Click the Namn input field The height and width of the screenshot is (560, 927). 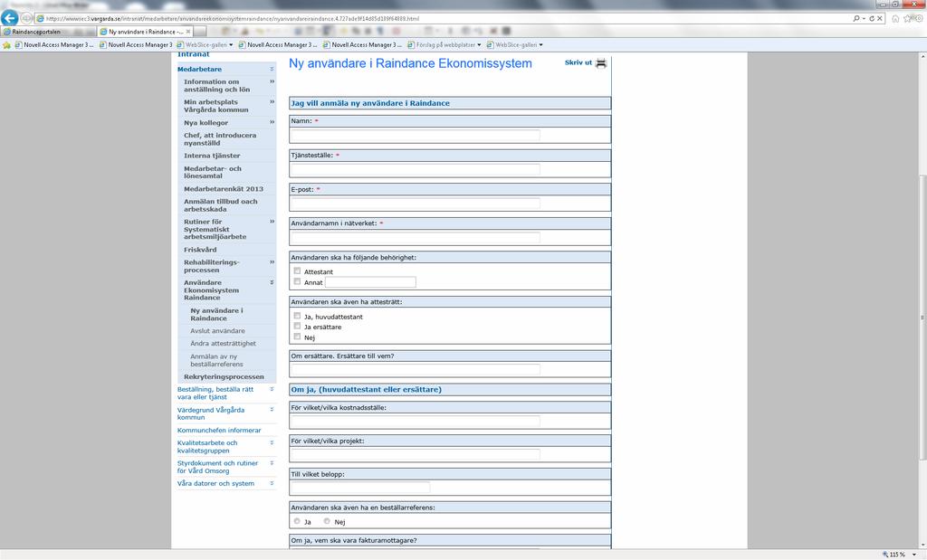[415, 135]
